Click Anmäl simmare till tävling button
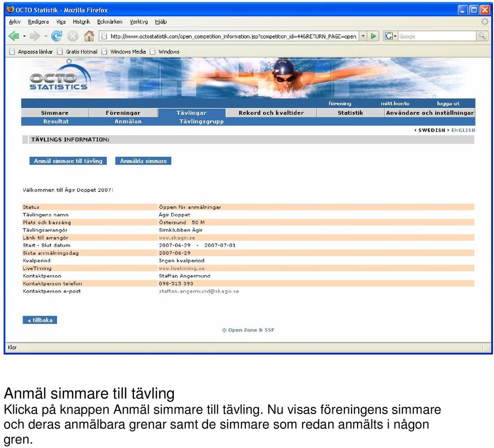 68,161
